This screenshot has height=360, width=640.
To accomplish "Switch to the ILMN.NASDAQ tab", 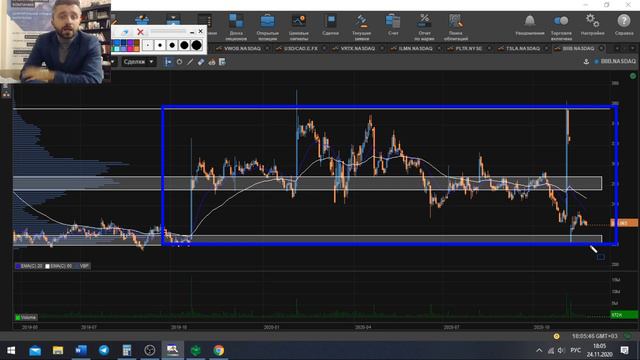I will (415, 49).
